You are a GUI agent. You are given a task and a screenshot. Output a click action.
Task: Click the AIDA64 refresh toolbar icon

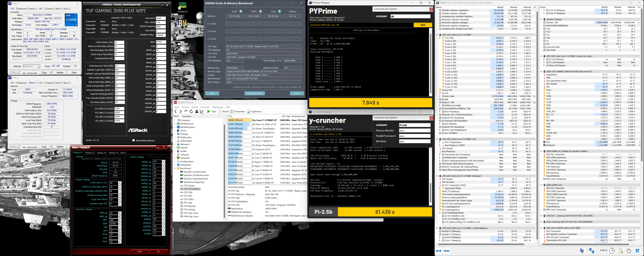(x=191, y=112)
